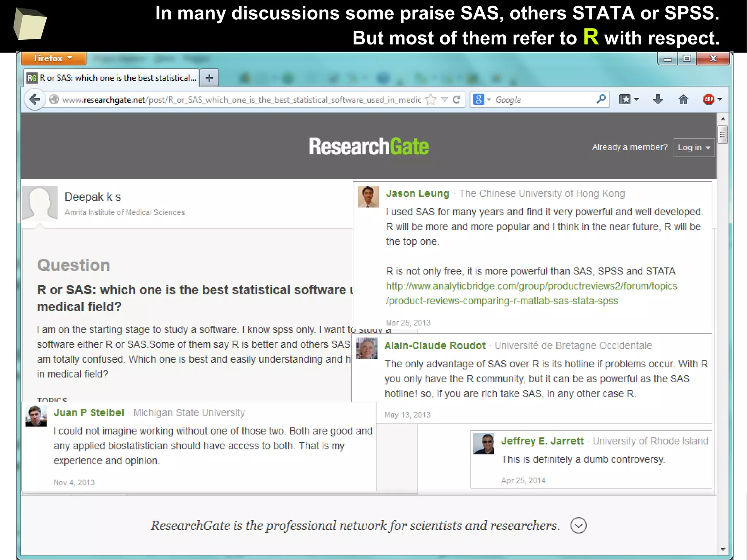The width and height of the screenshot is (747, 560).
Task: Open the bookmarks menu icon
Action: [625, 99]
